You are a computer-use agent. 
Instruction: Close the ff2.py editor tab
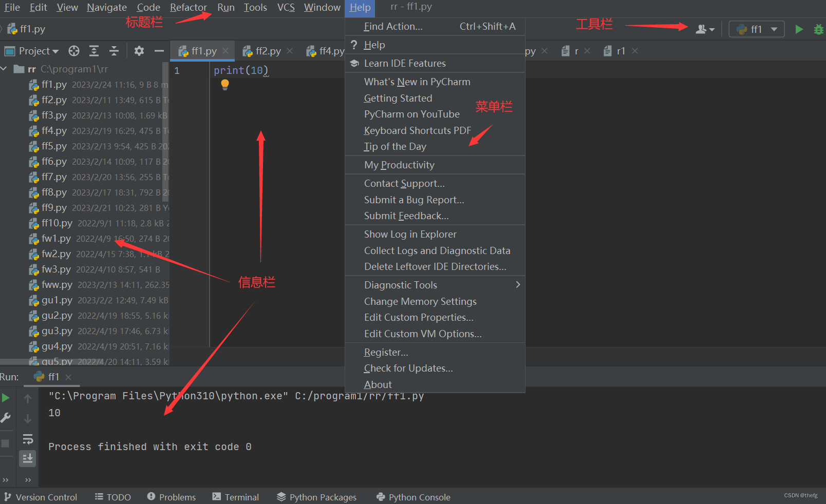tap(290, 51)
